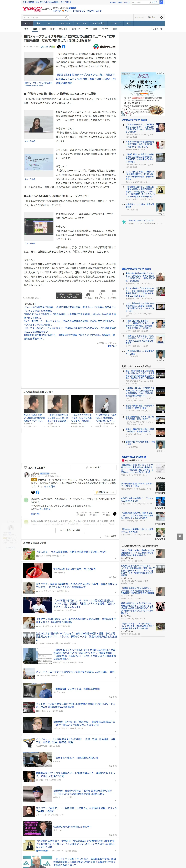The width and height of the screenshot is (186, 868).
Task: Open the blurred top article thumbnail
Action: (39, 66)
